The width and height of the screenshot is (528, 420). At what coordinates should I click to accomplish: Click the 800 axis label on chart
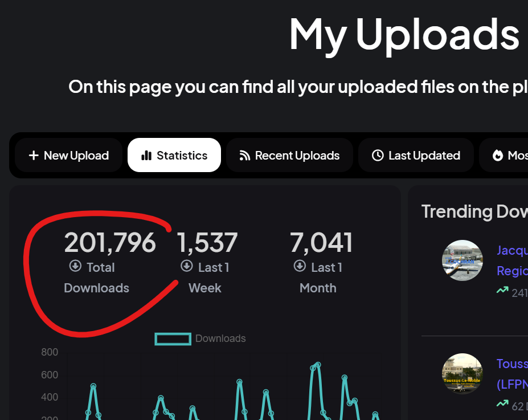[x=50, y=352]
